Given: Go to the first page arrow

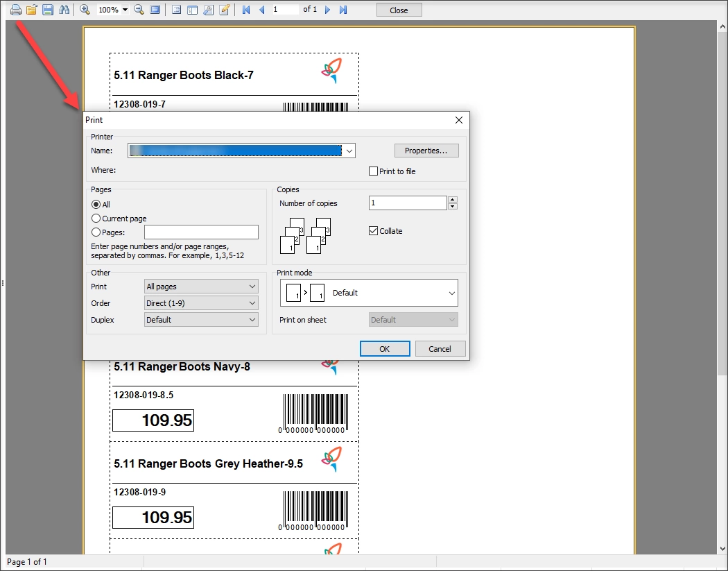Looking at the screenshot, I should click(x=246, y=9).
